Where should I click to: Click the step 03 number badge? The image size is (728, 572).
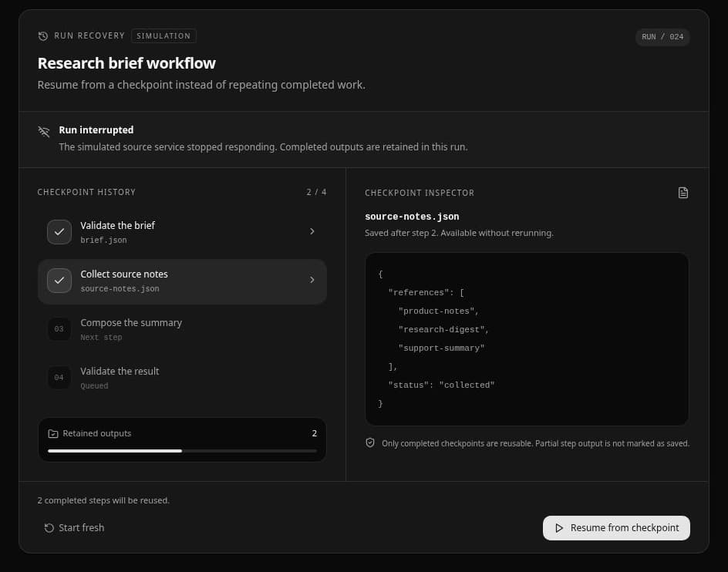pyautogui.click(x=59, y=329)
